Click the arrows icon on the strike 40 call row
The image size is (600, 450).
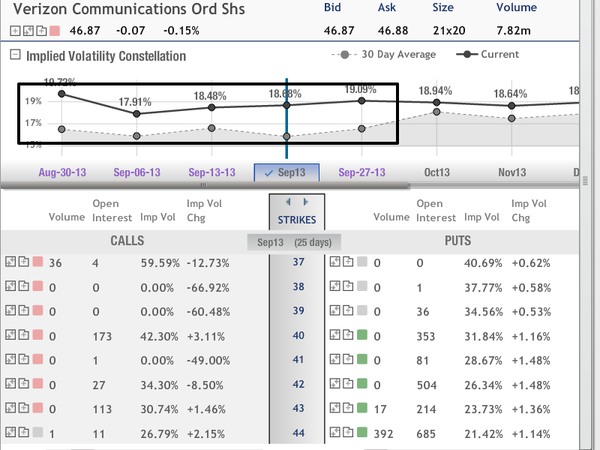coord(11,335)
